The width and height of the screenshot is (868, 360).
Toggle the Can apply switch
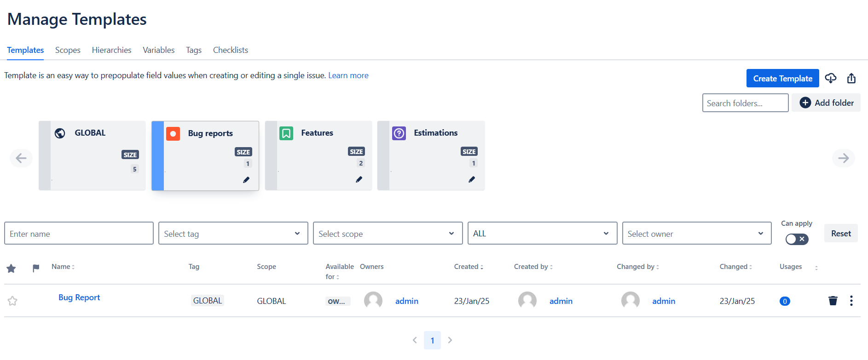(797, 239)
